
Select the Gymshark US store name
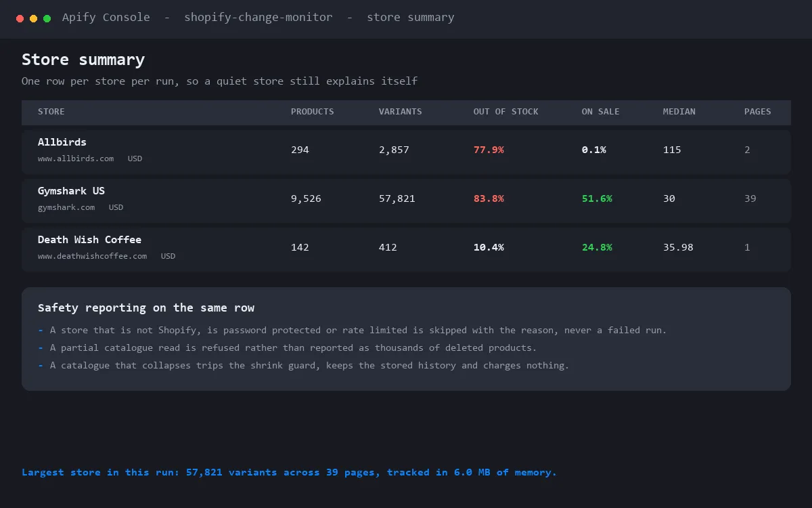(x=71, y=191)
